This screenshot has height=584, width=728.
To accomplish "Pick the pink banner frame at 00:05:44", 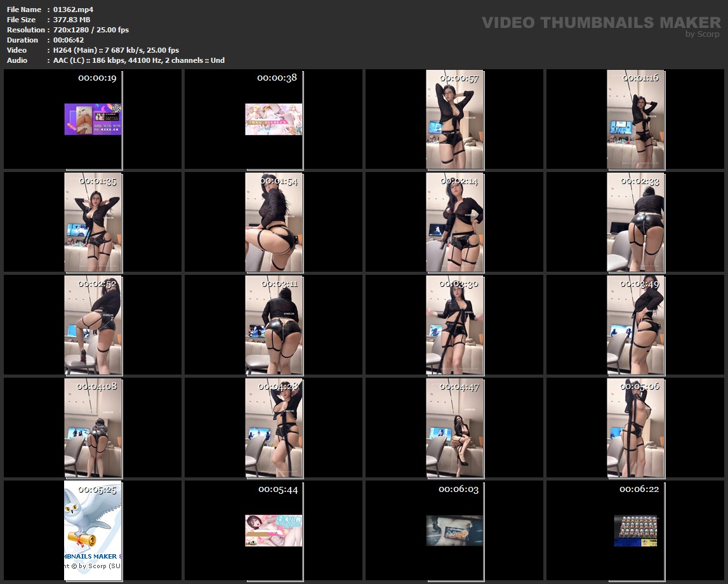I will tap(274, 531).
